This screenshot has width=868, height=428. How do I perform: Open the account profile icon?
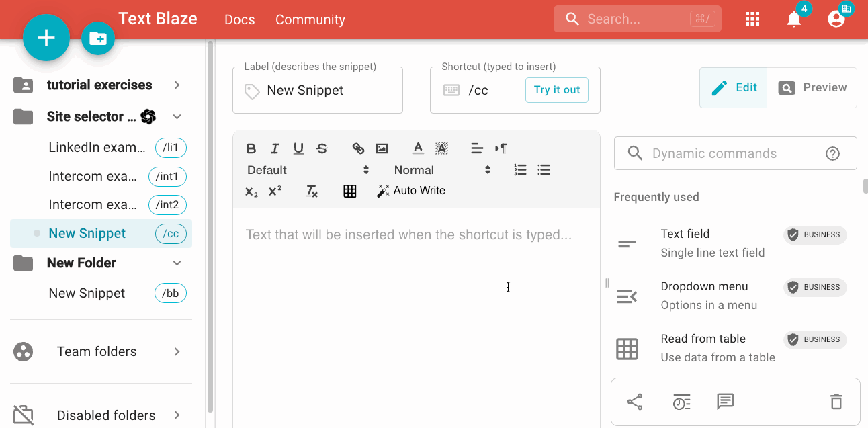tap(836, 19)
